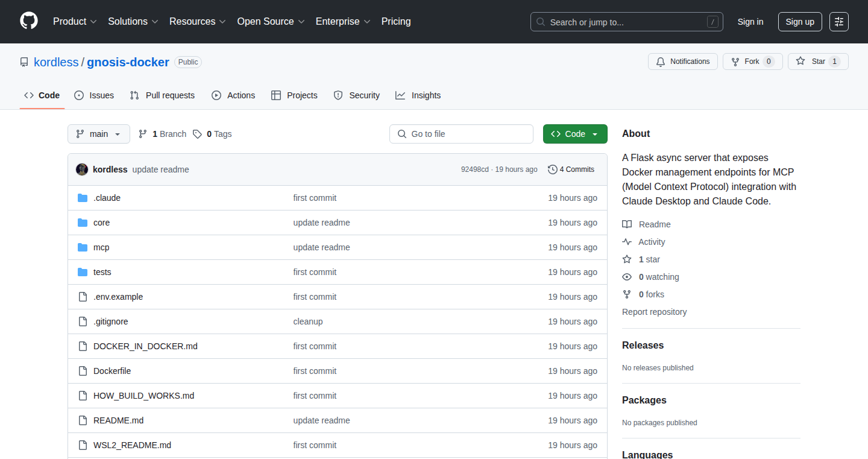This screenshot has width=868, height=459.
Task: Open the kordless commit author link
Action: point(110,169)
